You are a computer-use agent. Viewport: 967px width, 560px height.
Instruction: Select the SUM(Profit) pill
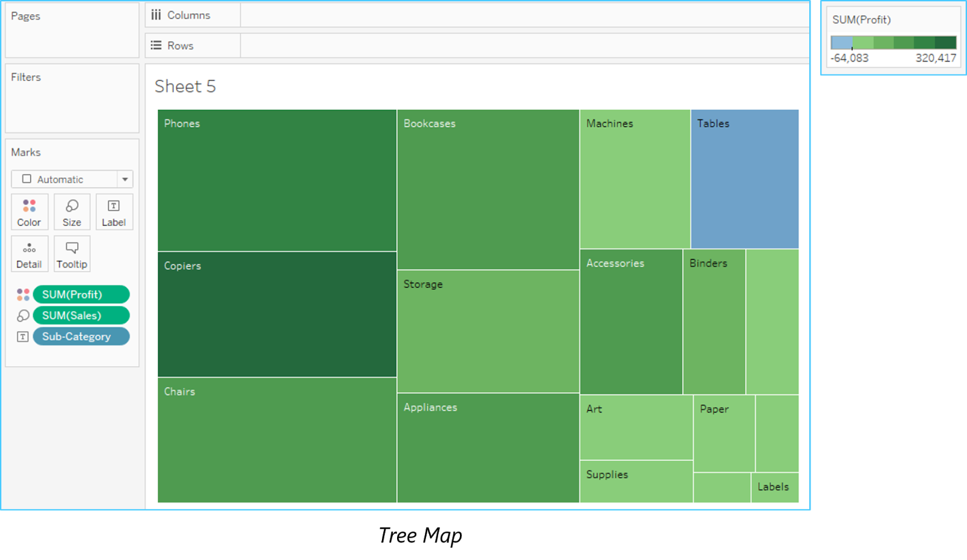pos(81,295)
